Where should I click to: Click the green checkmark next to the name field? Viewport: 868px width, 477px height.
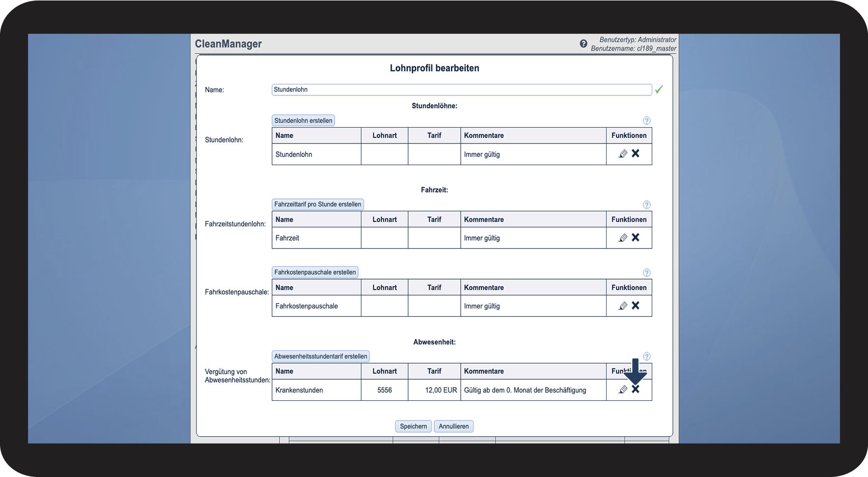tap(659, 89)
